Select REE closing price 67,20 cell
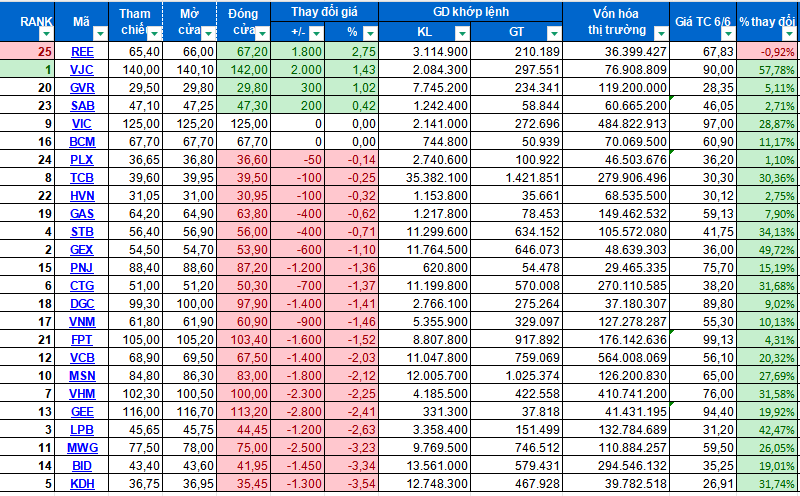Viewport: 800px width, 496px height. (x=244, y=52)
